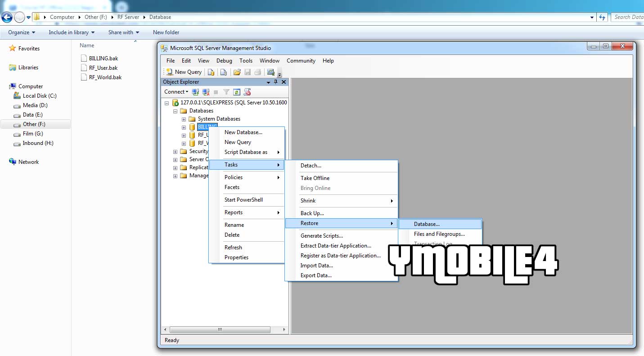Screen dimensions: 644x356
Task: Expand the System Databases node
Action: click(184, 119)
